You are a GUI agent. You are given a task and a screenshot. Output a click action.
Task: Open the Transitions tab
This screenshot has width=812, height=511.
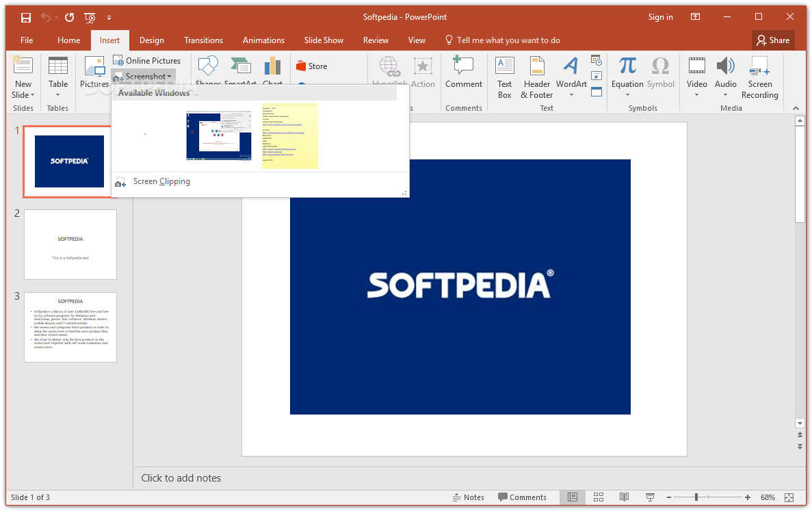204,40
